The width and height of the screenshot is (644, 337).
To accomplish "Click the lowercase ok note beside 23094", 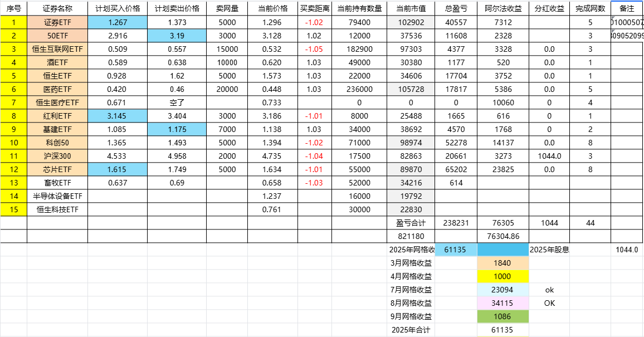I will tap(549, 290).
